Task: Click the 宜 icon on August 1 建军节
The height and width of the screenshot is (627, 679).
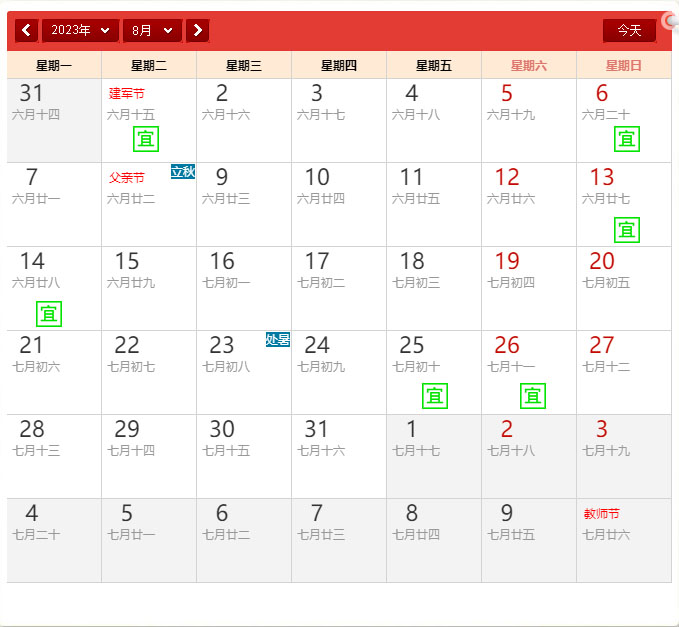Action: [x=146, y=139]
